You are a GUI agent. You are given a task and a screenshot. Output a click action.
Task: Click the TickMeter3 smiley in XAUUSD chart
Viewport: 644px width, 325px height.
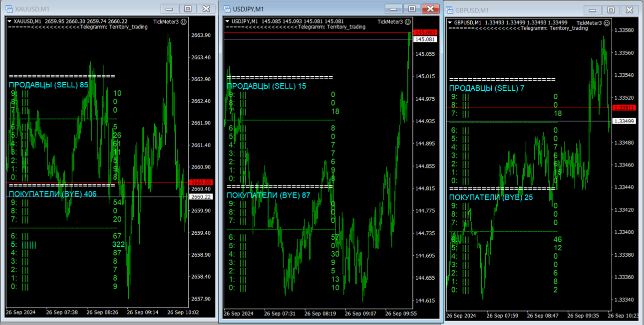coord(184,21)
